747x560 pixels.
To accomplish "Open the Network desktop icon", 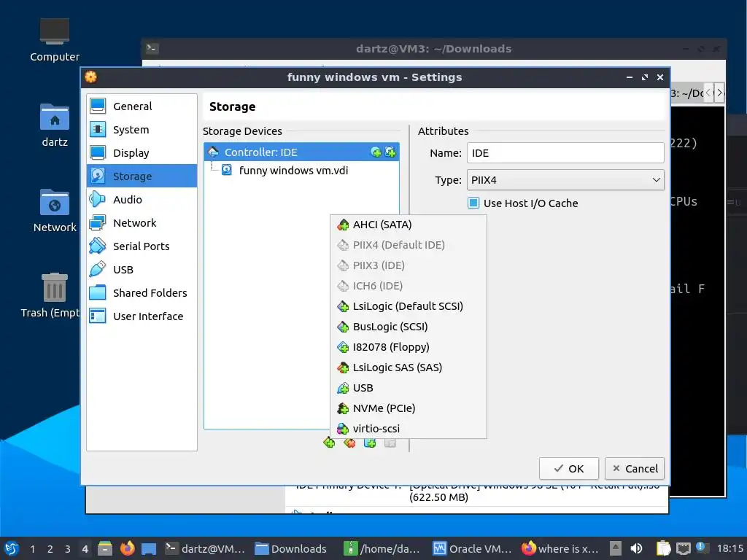I will [x=54, y=211].
